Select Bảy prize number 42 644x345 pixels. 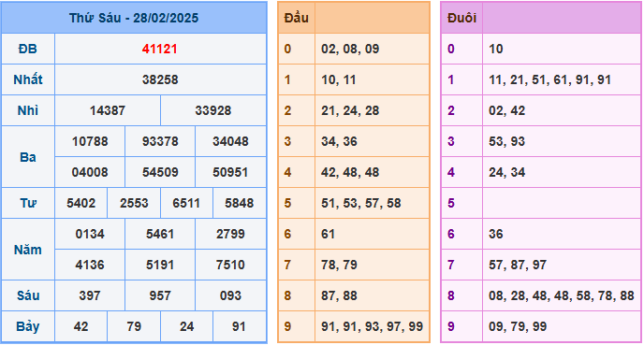click(x=80, y=326)
